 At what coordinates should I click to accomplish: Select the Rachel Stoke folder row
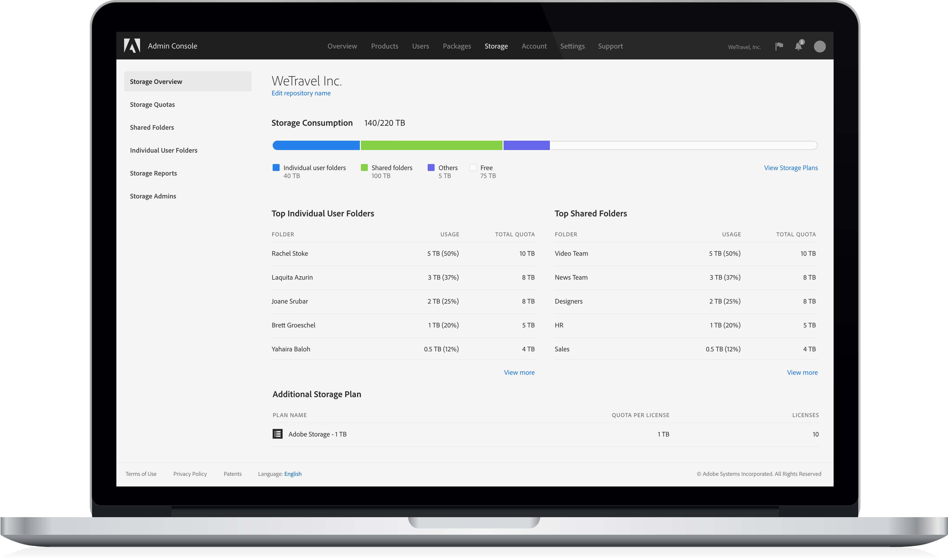coord(403,253)
